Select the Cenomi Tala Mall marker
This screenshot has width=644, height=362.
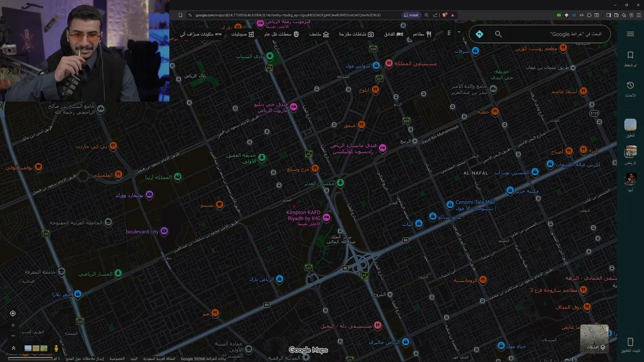click(450, 204)
